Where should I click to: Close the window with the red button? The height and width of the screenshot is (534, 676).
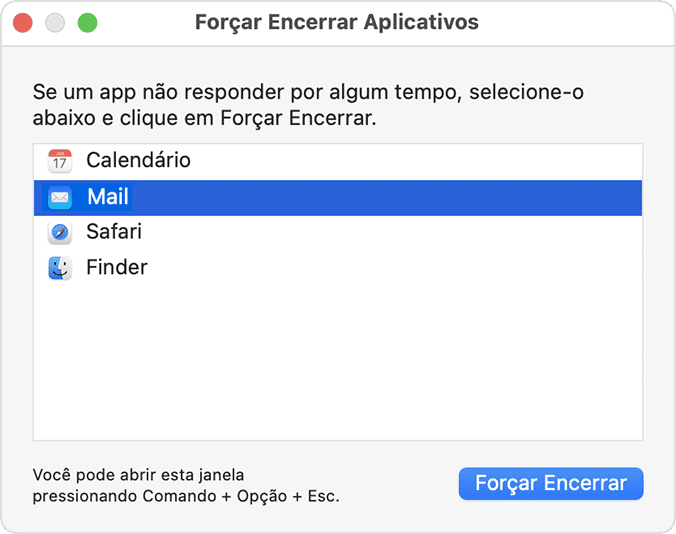pyautogui.click(x=22, y=22)
